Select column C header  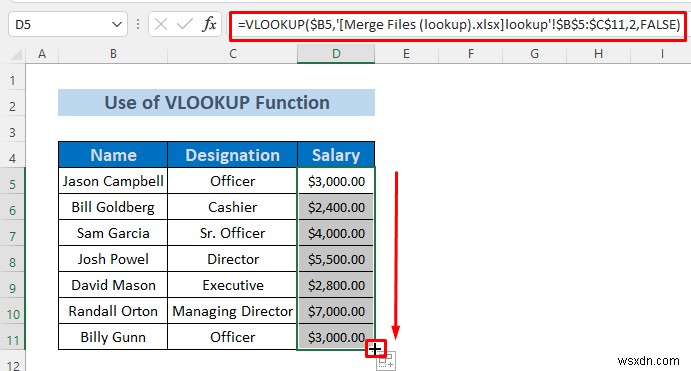point(233,54)
